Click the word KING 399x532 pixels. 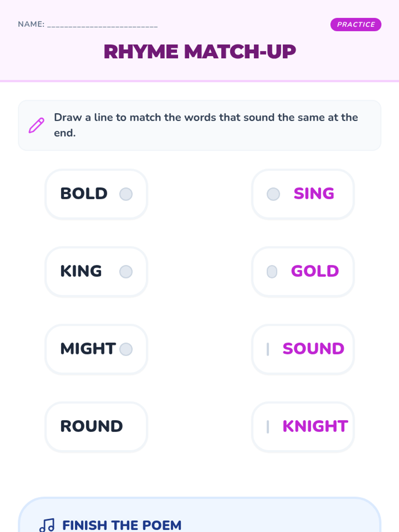pyautogui.click(x=81, y=271)
